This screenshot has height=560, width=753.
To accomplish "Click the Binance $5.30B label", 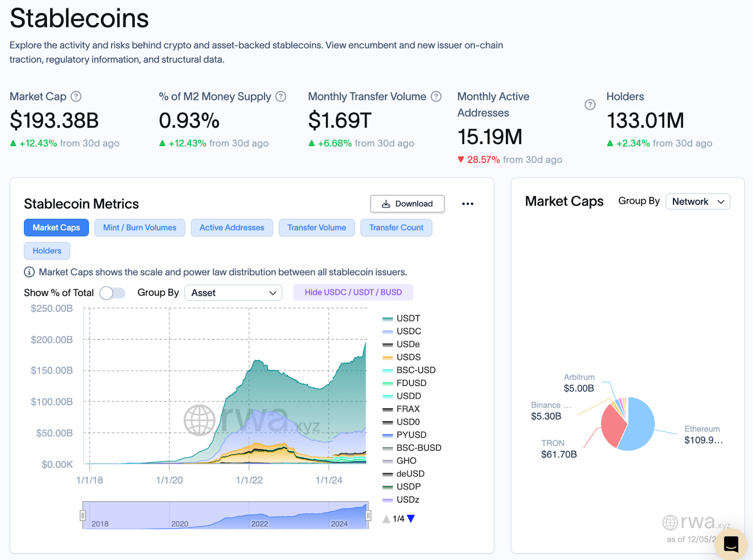I will pyautogui.click(x=551, y=411).
